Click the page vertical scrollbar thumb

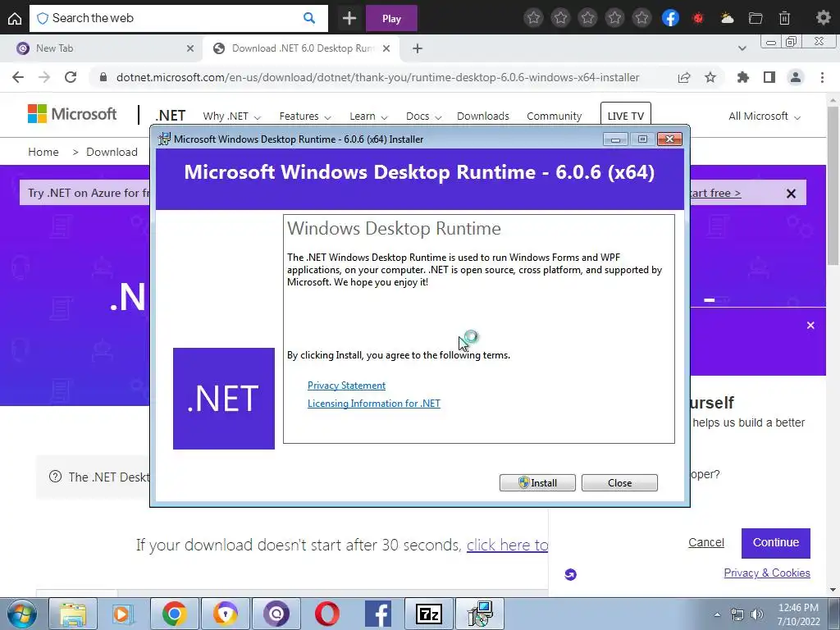pyautogui.click(x=832, y=185)
